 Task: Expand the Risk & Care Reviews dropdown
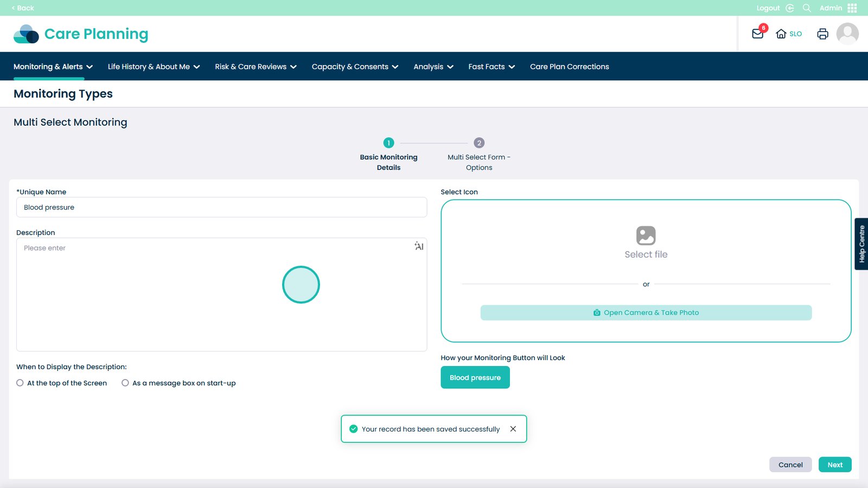point(256,67)
